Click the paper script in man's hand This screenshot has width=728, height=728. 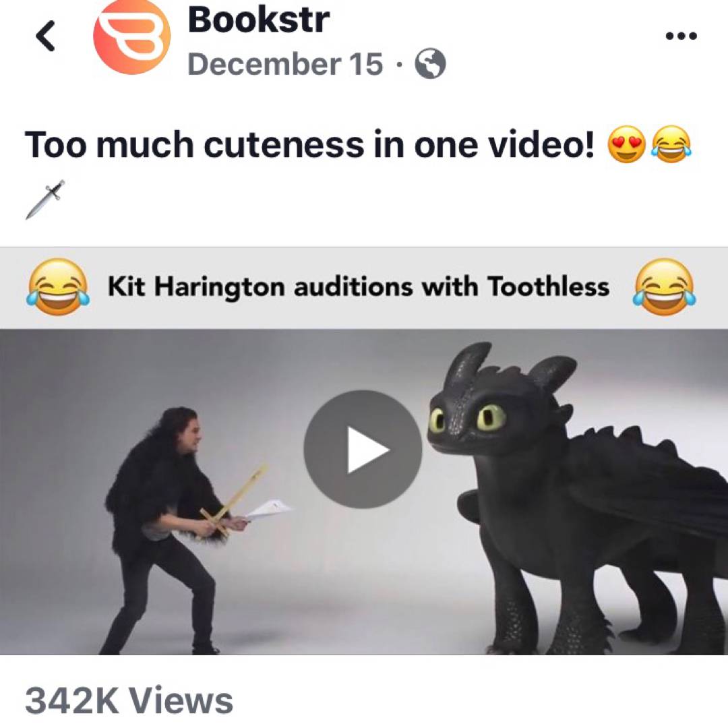click(270, 508)
